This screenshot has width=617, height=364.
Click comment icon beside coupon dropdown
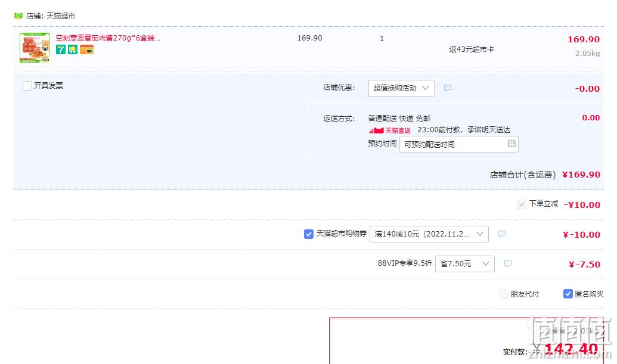502,234
